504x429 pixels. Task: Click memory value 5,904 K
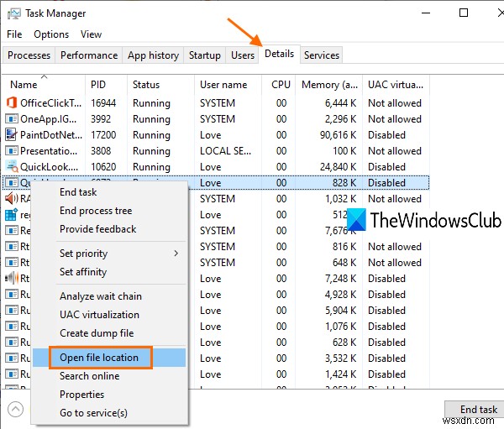coord(341,311)
